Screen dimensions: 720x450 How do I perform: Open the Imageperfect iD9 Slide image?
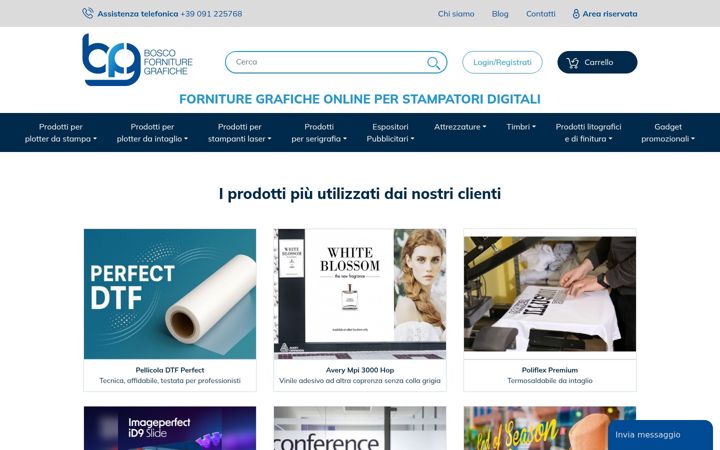(x=170, y=428)
